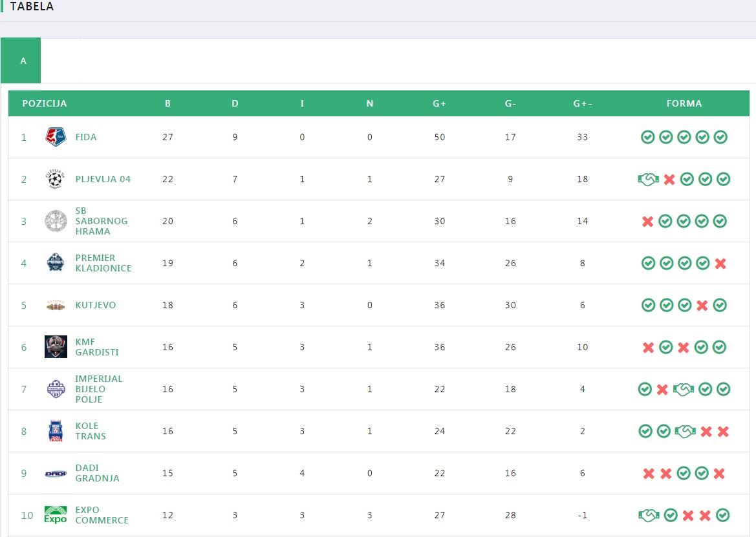Open the IMPERIJAL BIJELO POLJE team link
756x537 pixels.
coord(99,389)
